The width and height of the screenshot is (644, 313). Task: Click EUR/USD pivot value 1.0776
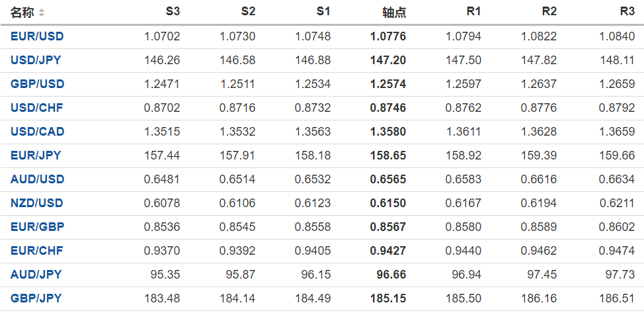tap(389, 36)
